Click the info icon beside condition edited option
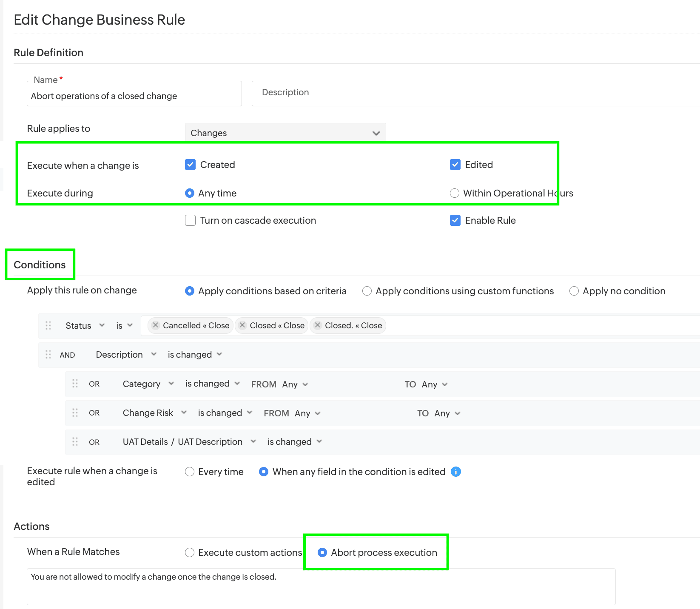 coord(455,472)
